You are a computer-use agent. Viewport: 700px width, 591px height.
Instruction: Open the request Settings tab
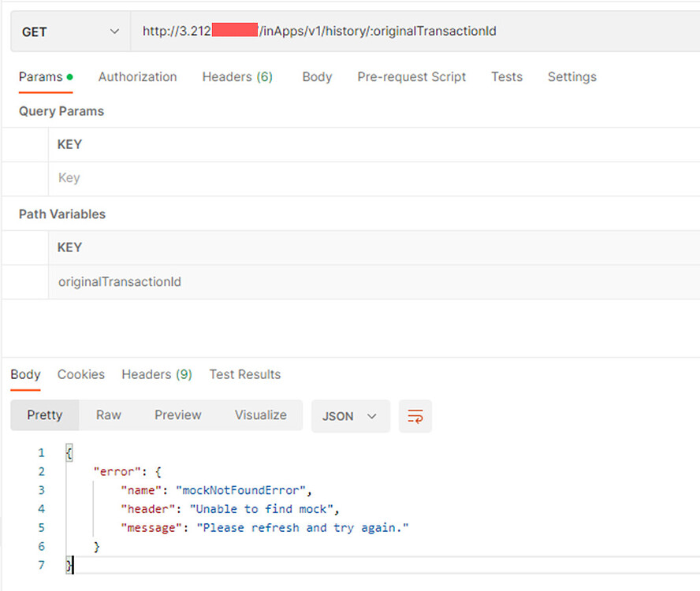click(x=572, y=76)
